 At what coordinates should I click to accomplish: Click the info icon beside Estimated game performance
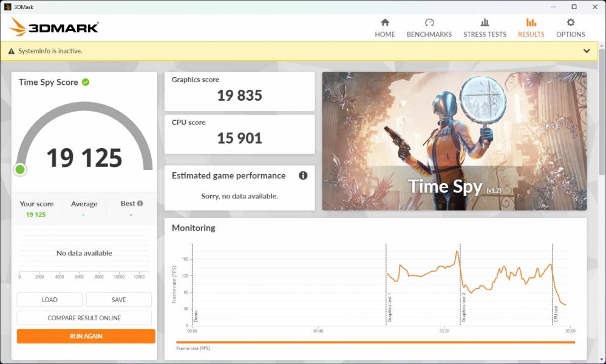point(303,175)
